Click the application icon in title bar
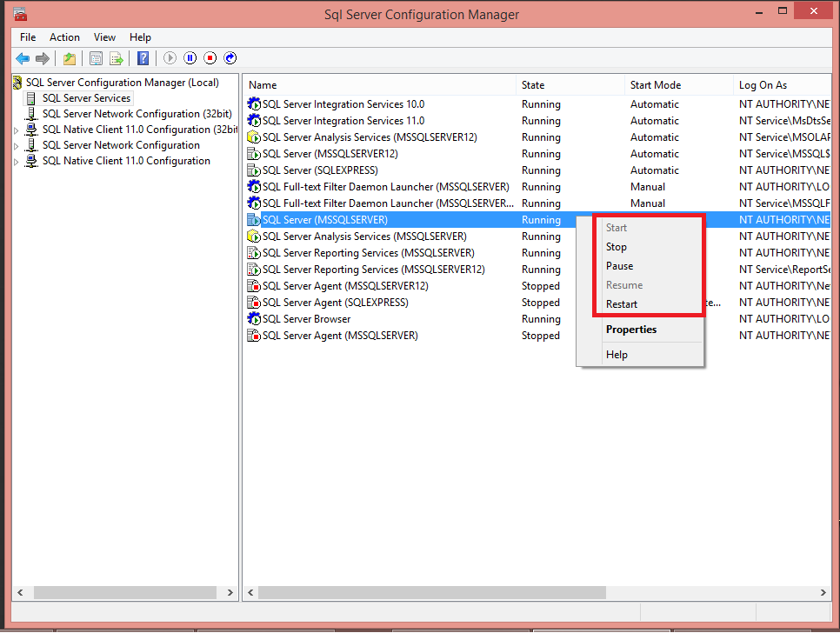This screenshot has width=840, height=633. (20, 13)
